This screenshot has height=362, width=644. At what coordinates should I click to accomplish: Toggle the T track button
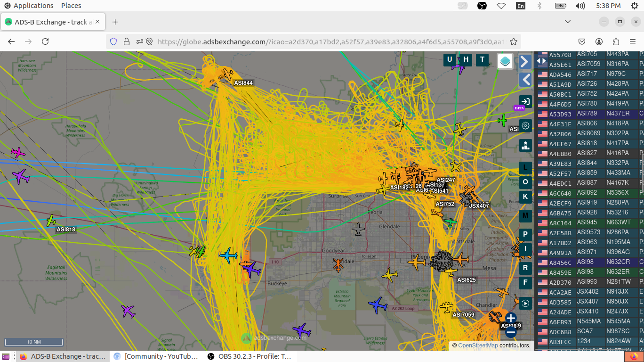coord(482,59)
